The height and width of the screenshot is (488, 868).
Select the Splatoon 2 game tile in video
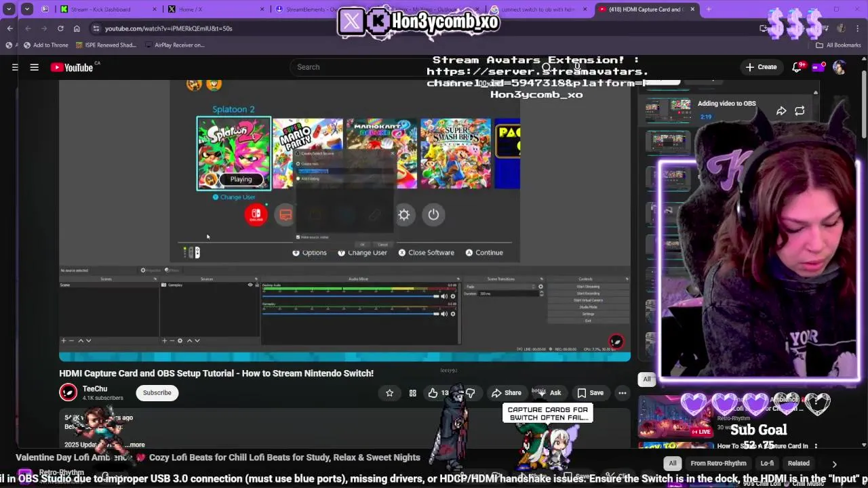[x=234, y=153]
